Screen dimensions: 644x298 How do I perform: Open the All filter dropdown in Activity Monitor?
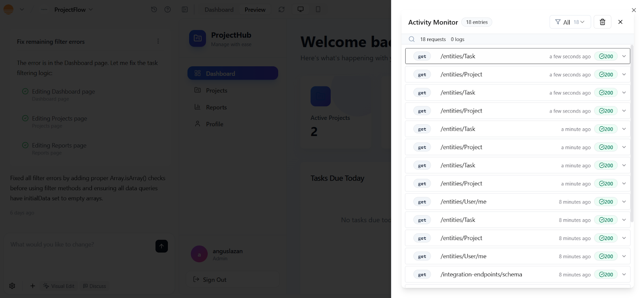[570, 22]
